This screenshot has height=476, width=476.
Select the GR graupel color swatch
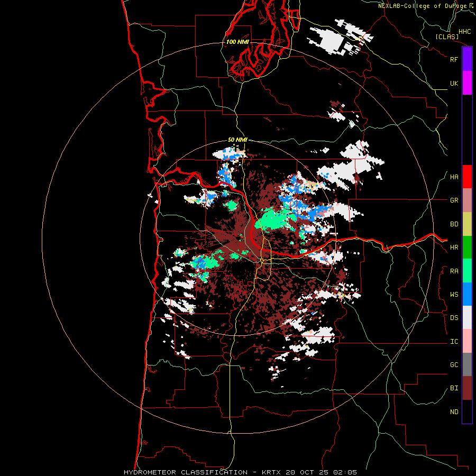[467, 200]
